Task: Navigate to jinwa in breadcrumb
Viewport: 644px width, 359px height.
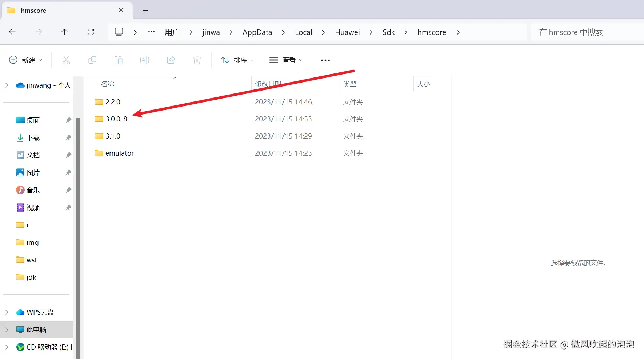Action: click(211, 32)
